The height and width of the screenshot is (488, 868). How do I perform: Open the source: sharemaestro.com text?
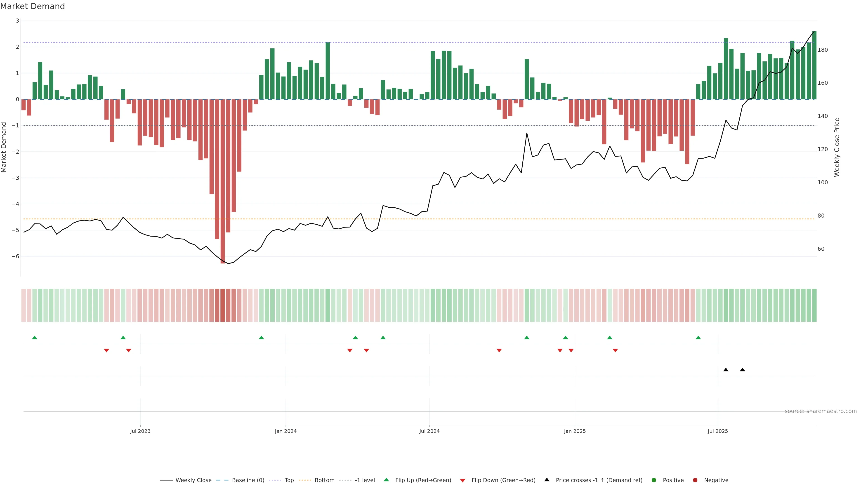pos(821,411)
